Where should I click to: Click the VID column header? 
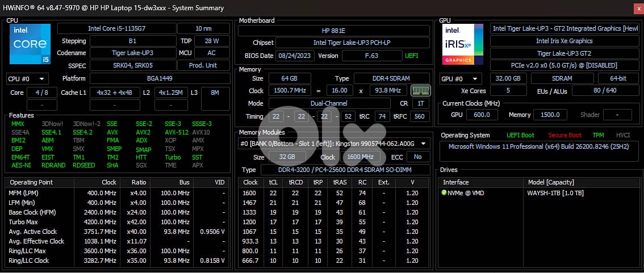211,182
